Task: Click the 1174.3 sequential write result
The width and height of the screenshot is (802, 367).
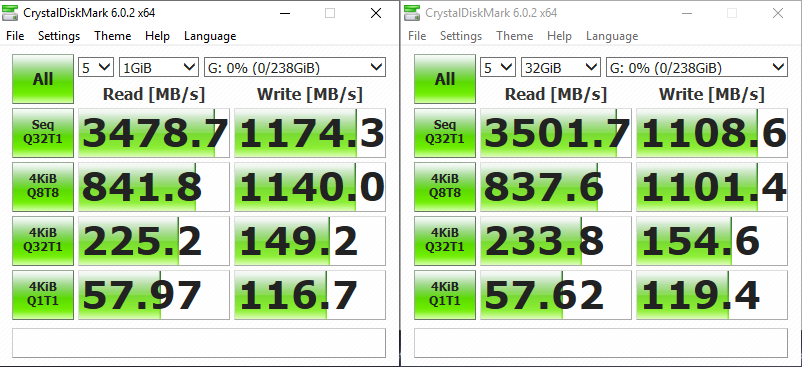Action: pyautogui.click(x=310, y=133)
